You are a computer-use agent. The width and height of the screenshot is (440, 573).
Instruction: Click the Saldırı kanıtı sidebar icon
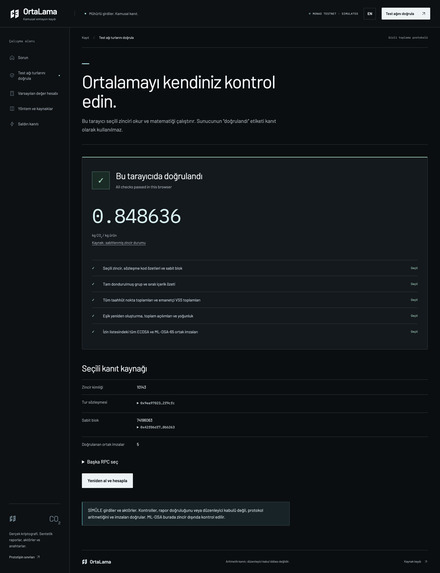point(12,124)
